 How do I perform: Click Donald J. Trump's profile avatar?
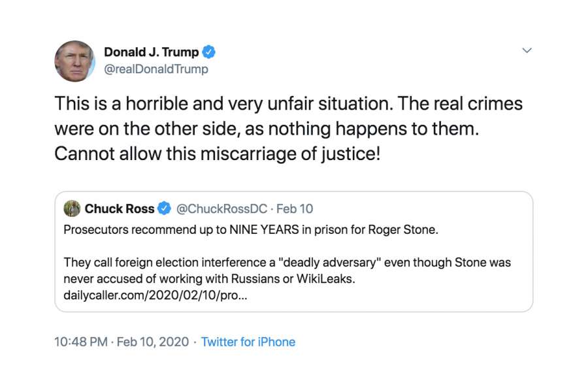coord(74,61)
